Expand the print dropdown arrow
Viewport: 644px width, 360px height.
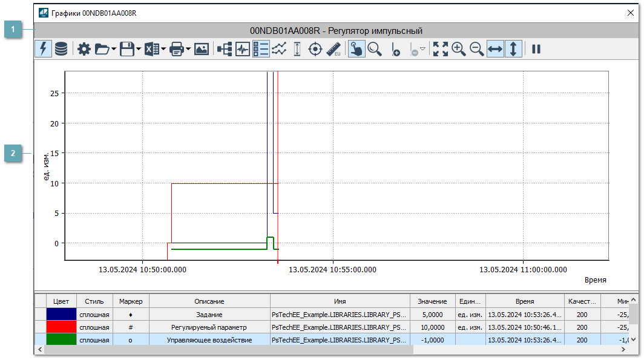pos(188,50)
